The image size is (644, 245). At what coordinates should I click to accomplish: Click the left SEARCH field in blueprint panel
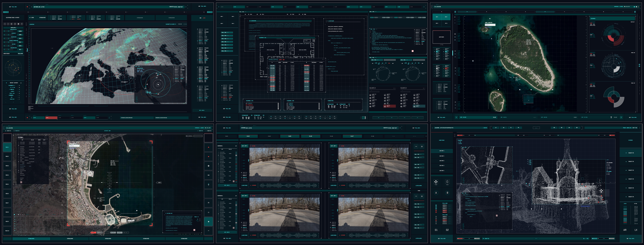click(375, 91)
